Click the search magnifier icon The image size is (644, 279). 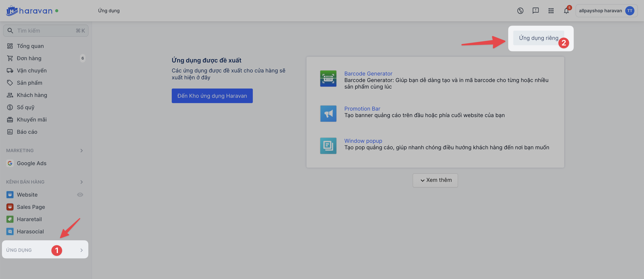[10, 31]
